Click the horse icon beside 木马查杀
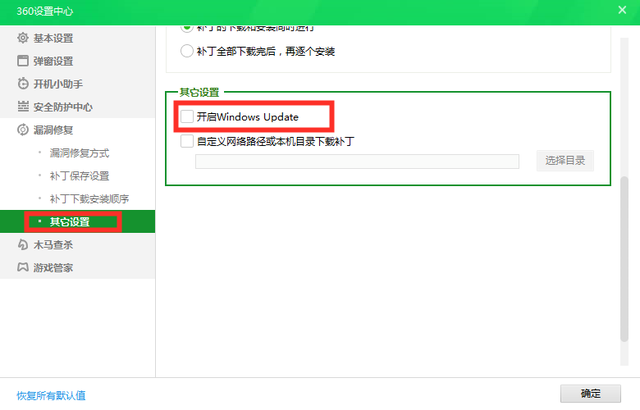Image resolution: width=640 pixels, height=410 pixels. [23, 245]
